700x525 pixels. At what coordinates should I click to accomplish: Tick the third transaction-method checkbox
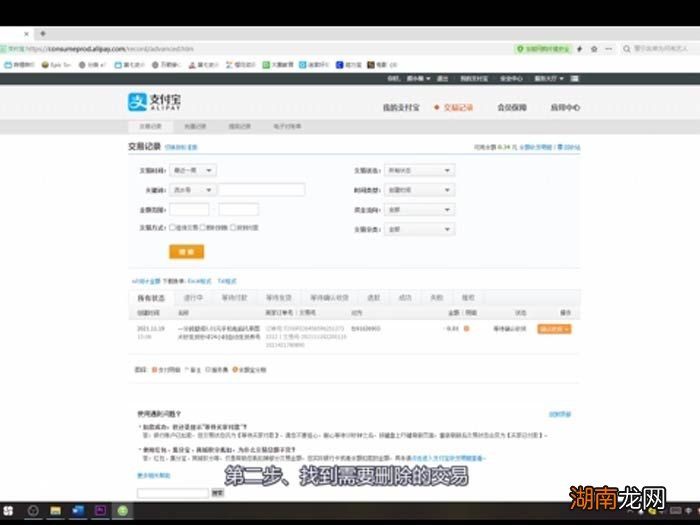click(x=233, y=228)
